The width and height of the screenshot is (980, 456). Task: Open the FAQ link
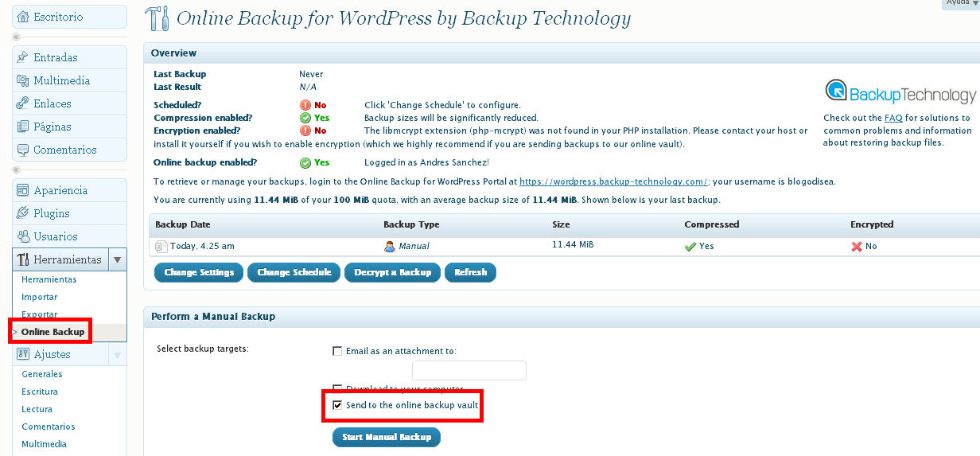[893, 118]
